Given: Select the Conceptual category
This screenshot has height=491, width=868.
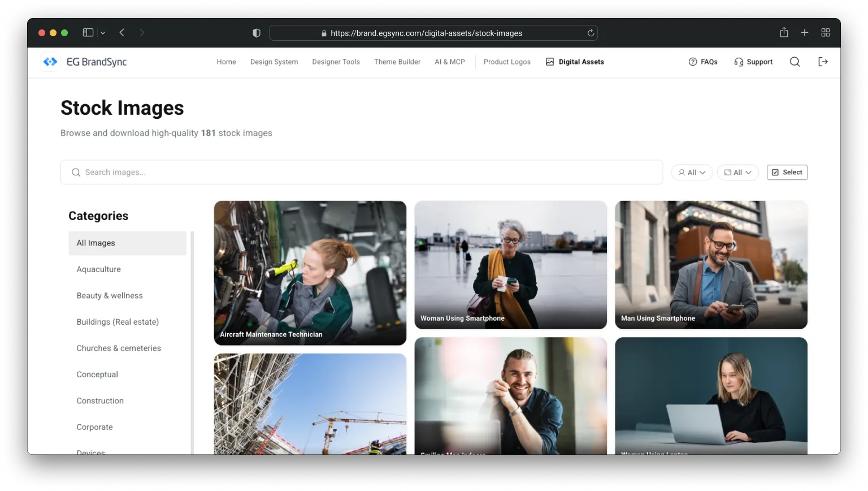Looking at the screenshot, I should [128, 374].
